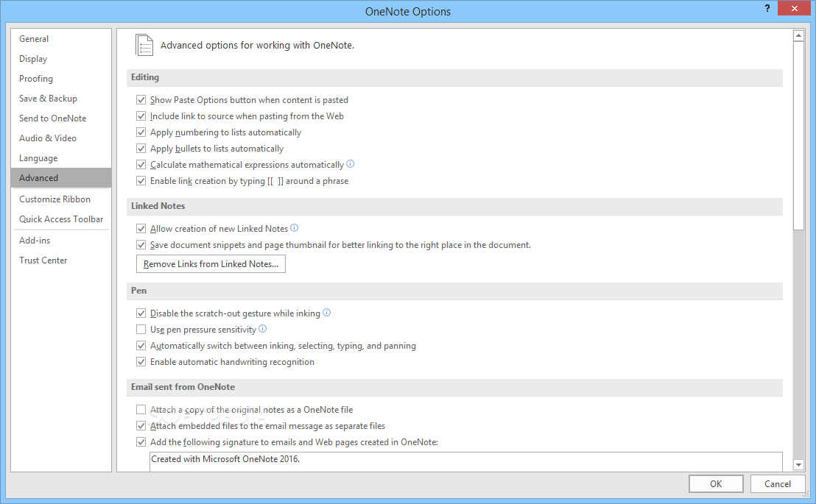Screen dimensions: 816x504
Task: Click the email signature text field
Action: [465, 461]
